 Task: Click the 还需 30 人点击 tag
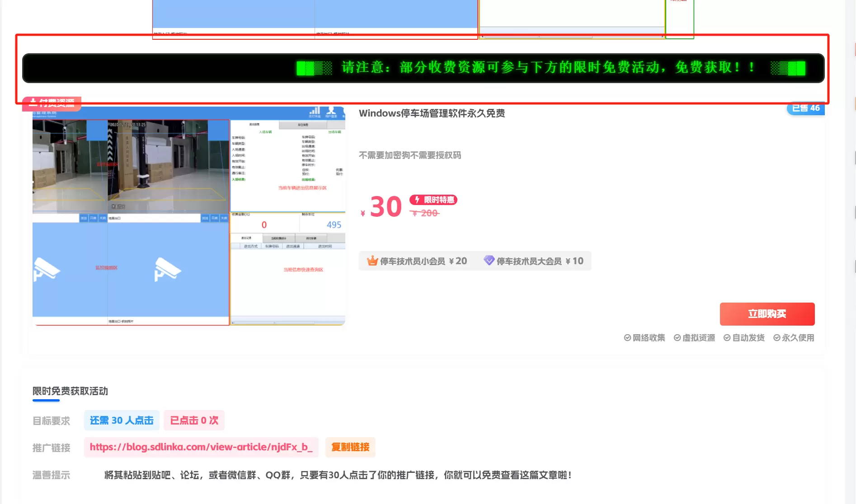click(122, 420)
